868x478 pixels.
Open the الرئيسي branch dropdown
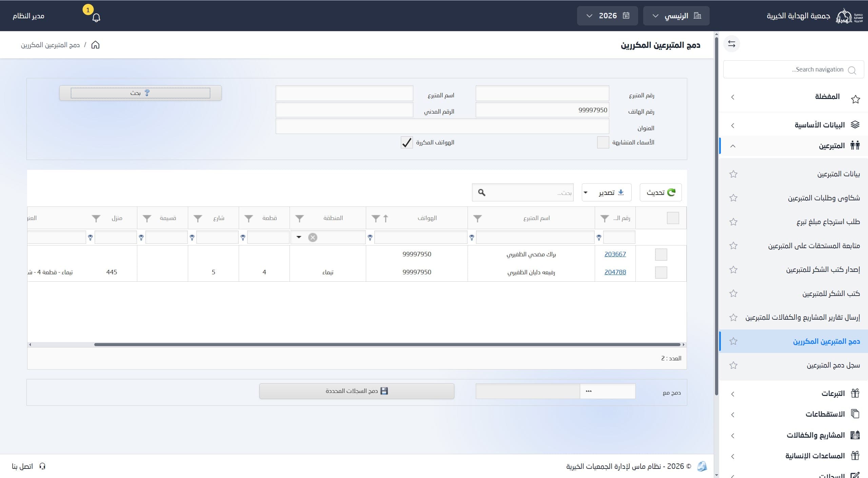pyautogui.click(x=676, y=16)
